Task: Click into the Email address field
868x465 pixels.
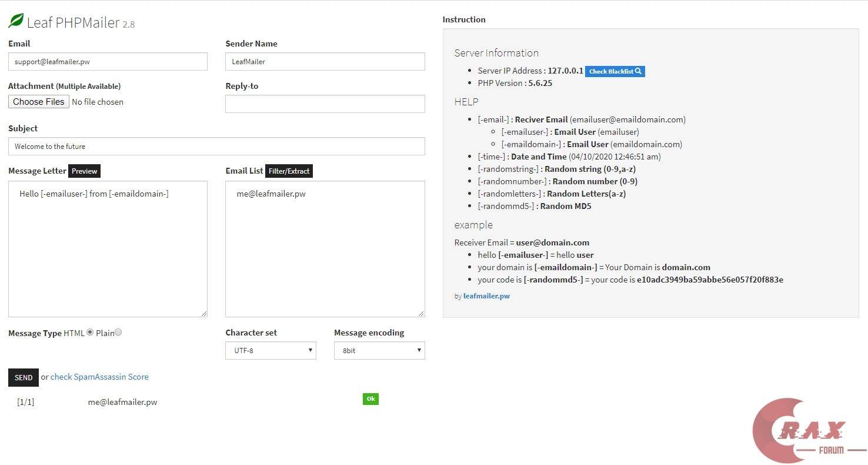Action: (108, 62)
